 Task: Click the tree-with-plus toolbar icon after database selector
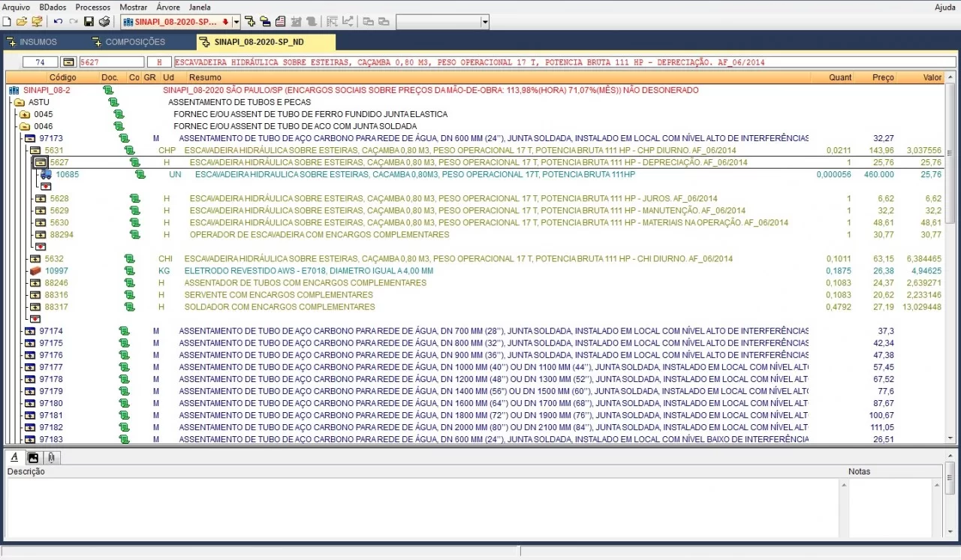pos(250,22)
